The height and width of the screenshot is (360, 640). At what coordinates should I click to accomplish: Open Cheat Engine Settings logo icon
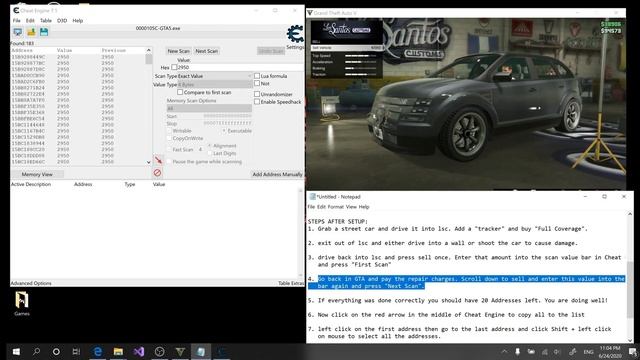tap(295, 34)
